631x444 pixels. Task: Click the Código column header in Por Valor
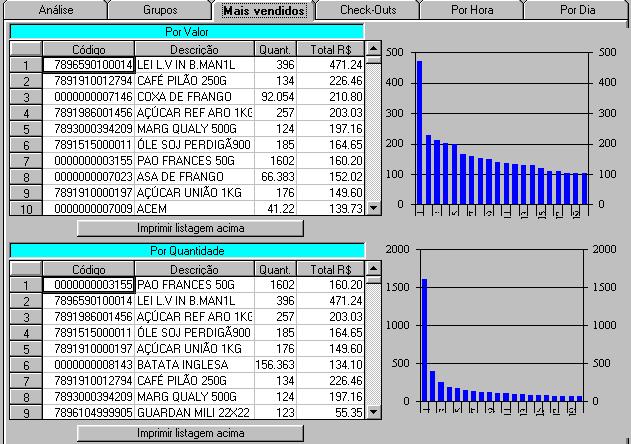click(x=88, y=49)
